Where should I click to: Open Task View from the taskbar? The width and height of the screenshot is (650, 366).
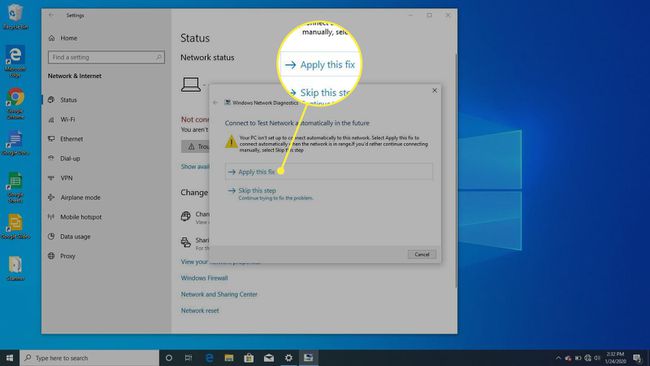188,358
